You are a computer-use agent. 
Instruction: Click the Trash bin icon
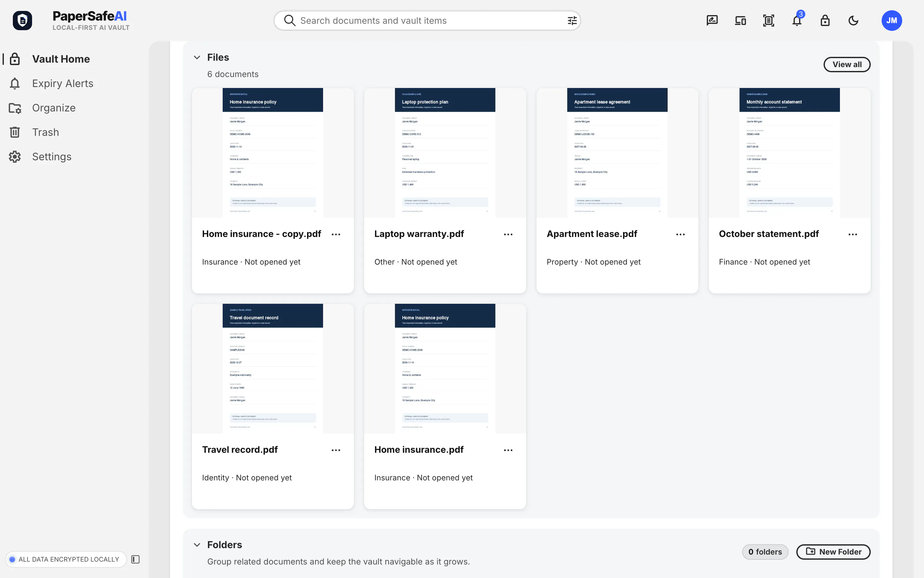click(14, 132)
